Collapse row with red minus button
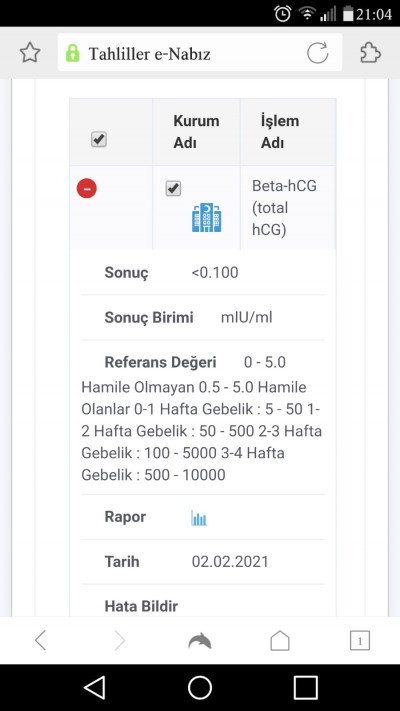Image resolution: width=400 pixels, height=711 pixels. click(x=87, y=188)
